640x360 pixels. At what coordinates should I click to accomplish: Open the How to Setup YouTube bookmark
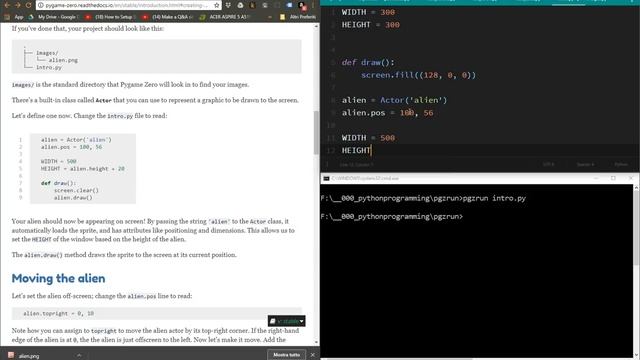coord(109,17)
